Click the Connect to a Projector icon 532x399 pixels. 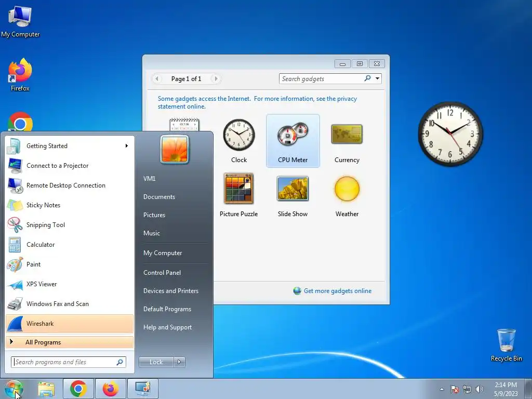tap(15, 166)
